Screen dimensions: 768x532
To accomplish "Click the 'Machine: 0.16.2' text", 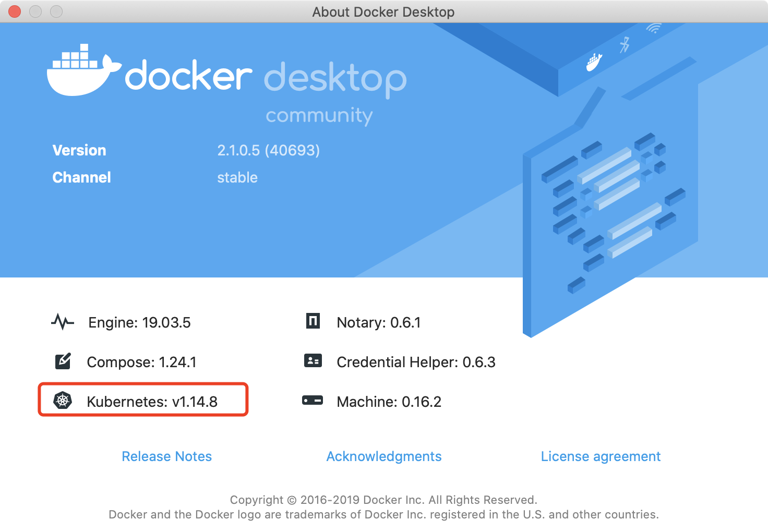I will tap(389, 402).
